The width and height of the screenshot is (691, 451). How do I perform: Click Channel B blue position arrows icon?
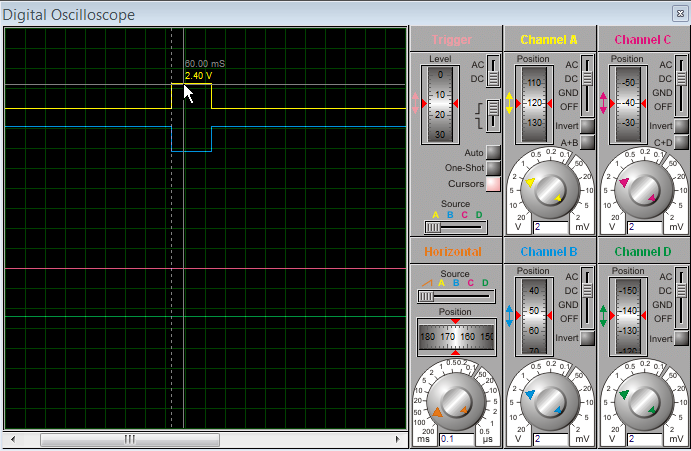tap(509, 316)
